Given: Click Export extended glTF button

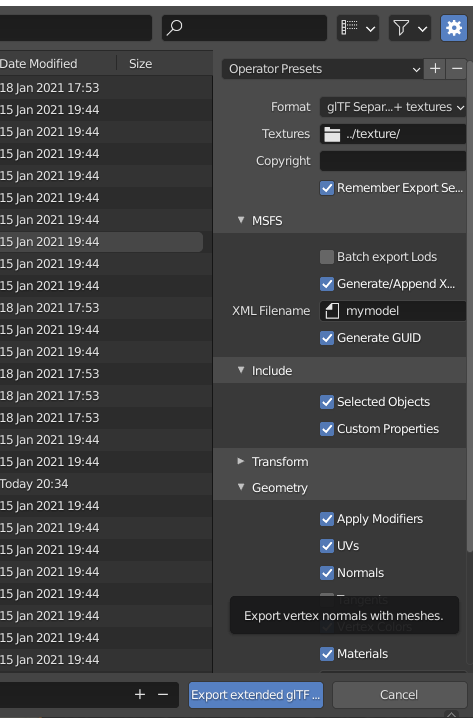Looking at the screenshot, I should tap(256, 695).
